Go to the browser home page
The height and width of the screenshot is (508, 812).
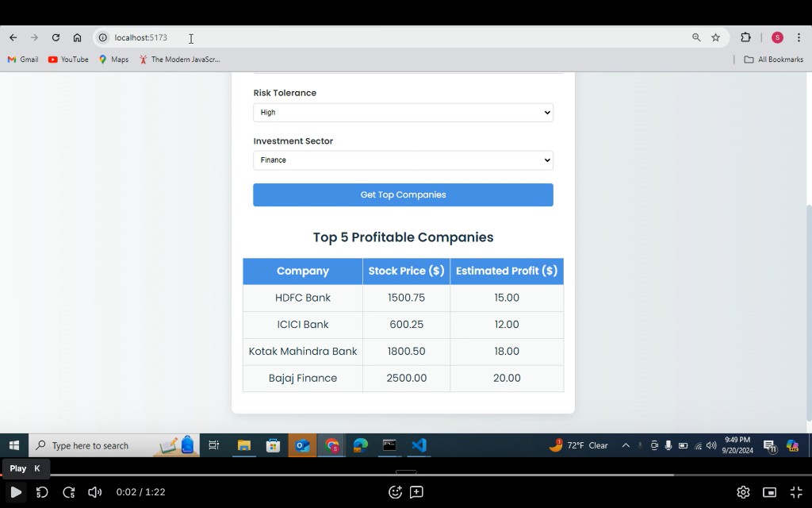[x=77, y=37]
